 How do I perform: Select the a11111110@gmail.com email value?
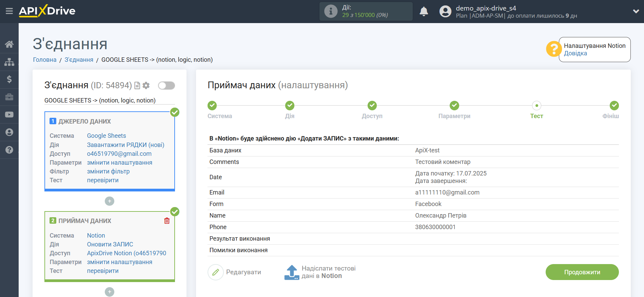coord(447,192)
